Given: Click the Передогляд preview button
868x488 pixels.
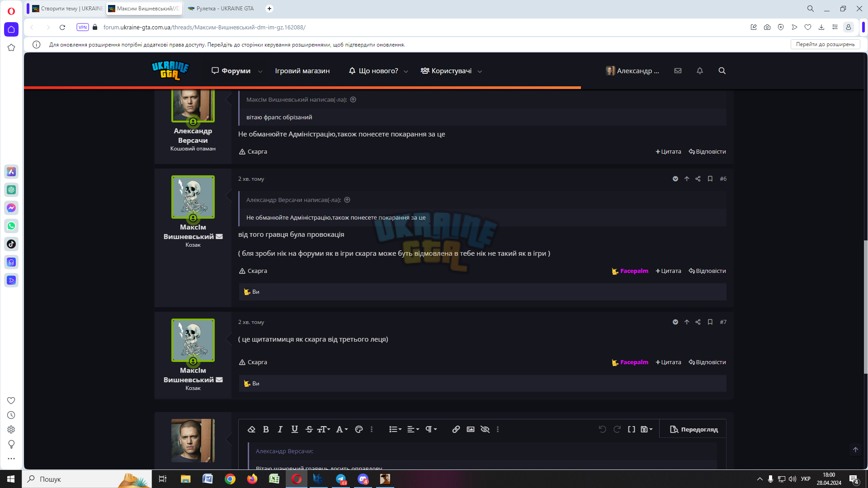Looking at the screenshot, I should pos(693,429).
